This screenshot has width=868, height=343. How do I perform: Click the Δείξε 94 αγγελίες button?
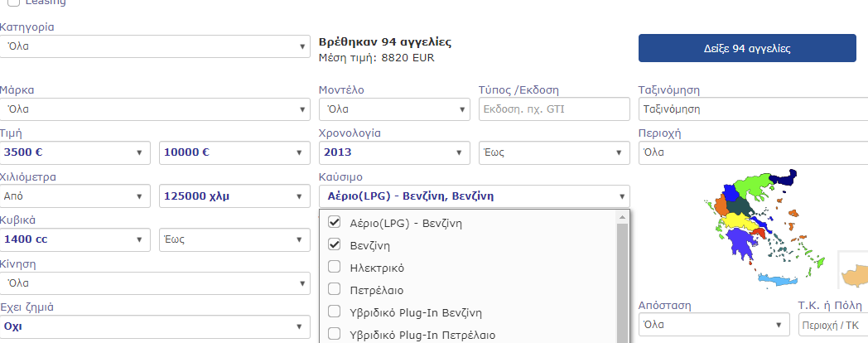coord(747,48)
